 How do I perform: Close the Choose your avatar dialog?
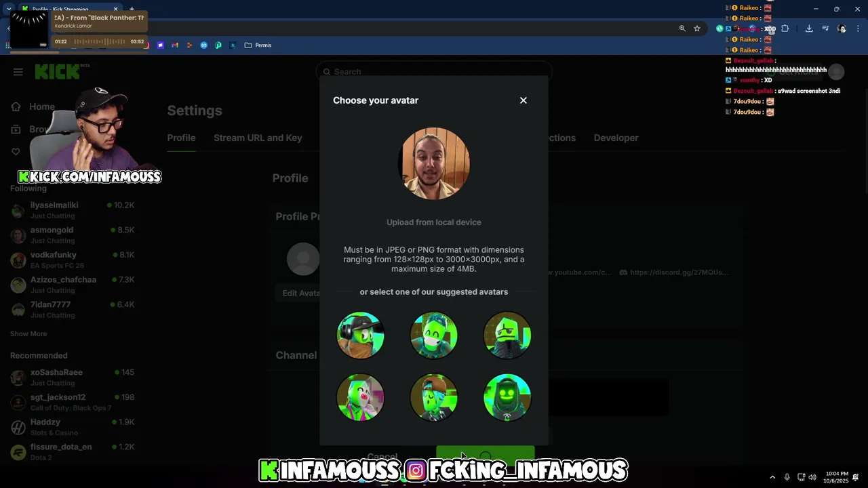pyautogui.click(x=523, y=100)
